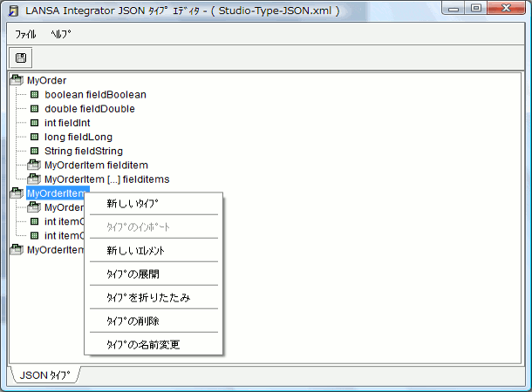Minimize the JSON type editor window
This screenshot has width=532, height=392.
point(454,9)
